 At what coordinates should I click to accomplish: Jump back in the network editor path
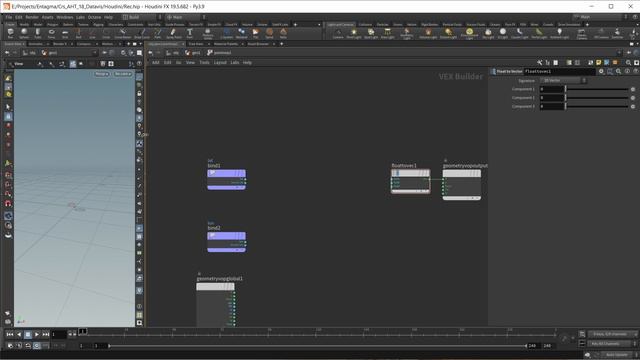tap(151, 53)
